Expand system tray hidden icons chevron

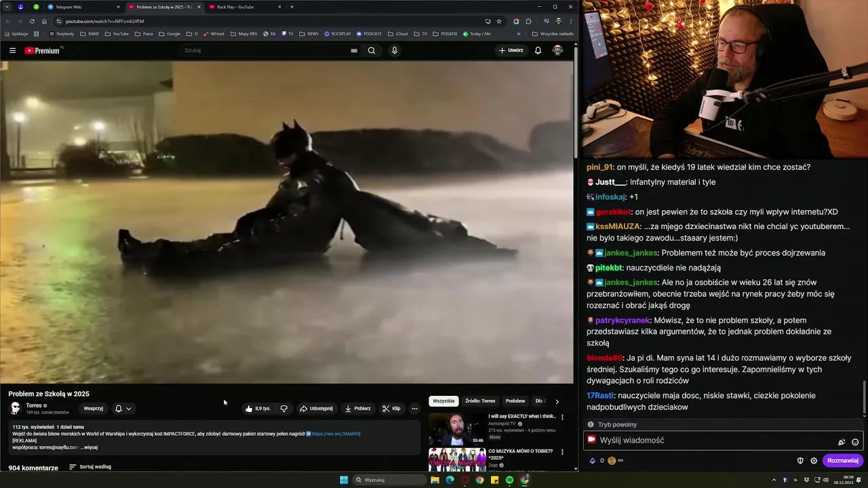click(x=774, y=480)
